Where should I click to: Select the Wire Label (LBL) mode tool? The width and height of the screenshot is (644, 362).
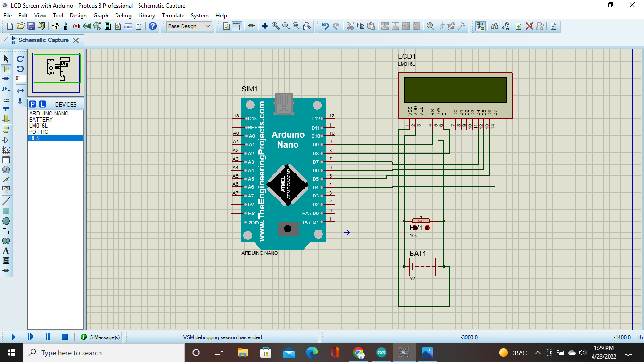coord(6,89)
